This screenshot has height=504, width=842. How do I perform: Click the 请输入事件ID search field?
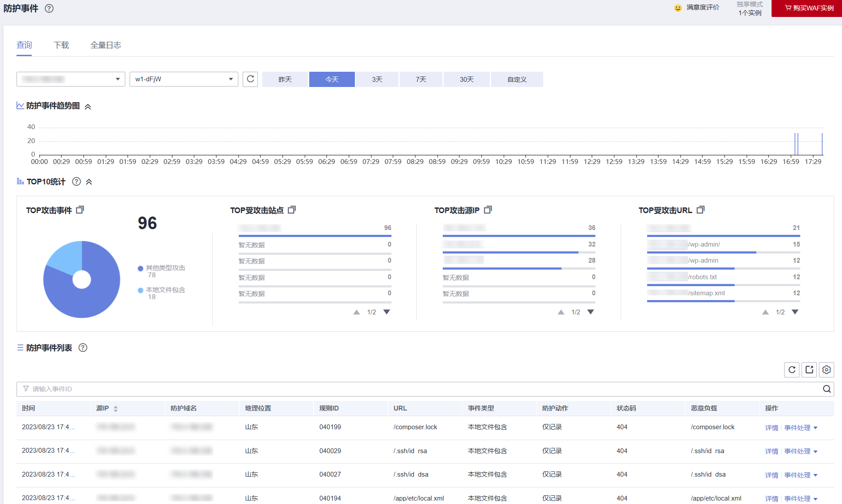click(425, 389)
